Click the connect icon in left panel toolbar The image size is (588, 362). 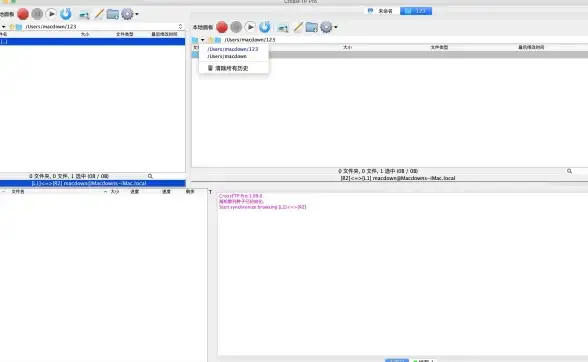pos(84,15)
